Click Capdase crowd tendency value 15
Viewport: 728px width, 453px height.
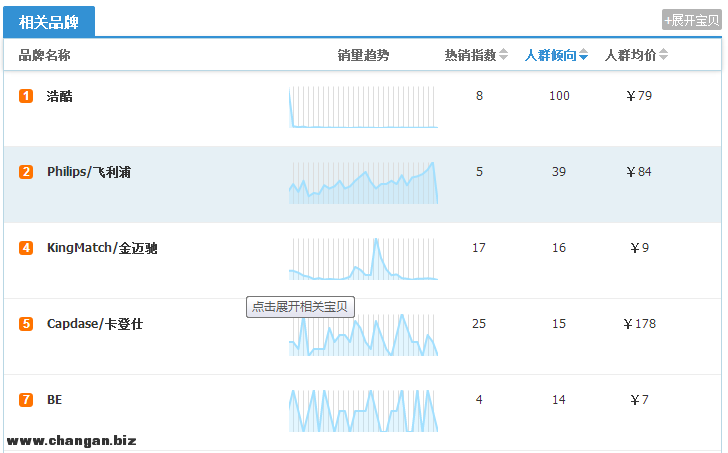tap(559, 324)
